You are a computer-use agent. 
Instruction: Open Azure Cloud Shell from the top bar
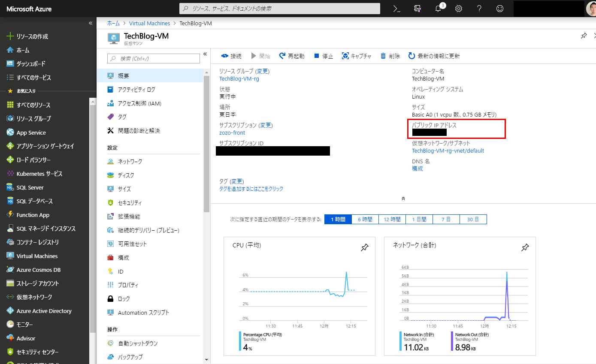pos(396,9)
